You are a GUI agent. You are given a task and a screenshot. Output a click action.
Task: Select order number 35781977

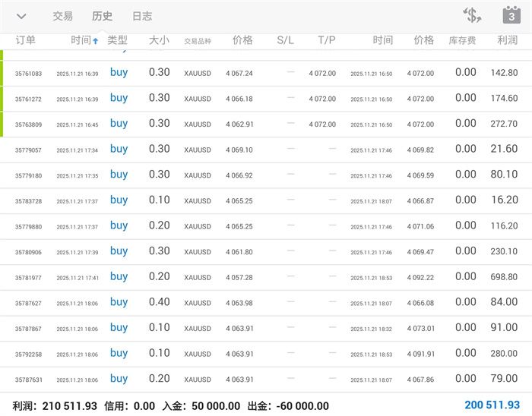tap(29, 277)
